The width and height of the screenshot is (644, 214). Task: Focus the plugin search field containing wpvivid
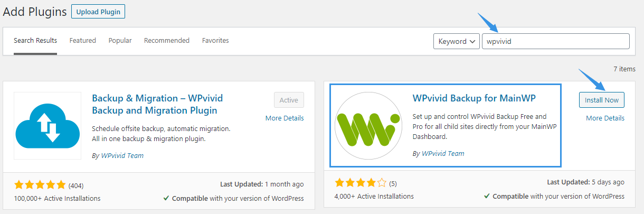tap(556, 41)
